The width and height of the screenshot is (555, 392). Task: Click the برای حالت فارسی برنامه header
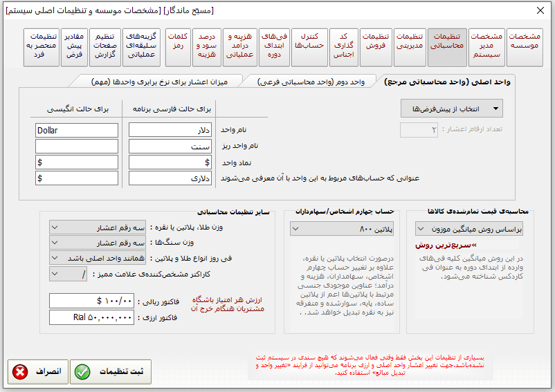coord(172,109)
